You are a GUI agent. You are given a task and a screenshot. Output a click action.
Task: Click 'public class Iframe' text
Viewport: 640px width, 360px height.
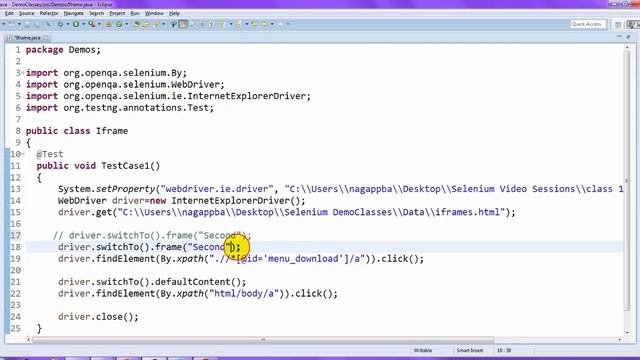tap(77, 131)
